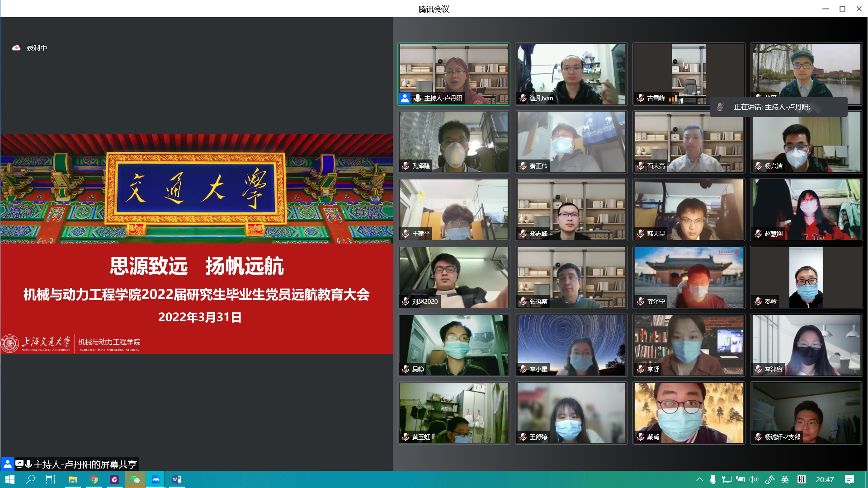This screenshot has width=868, height=488.
Task: Open Tencent Meeting taskbar icon
Action: (x=156, y=479)
